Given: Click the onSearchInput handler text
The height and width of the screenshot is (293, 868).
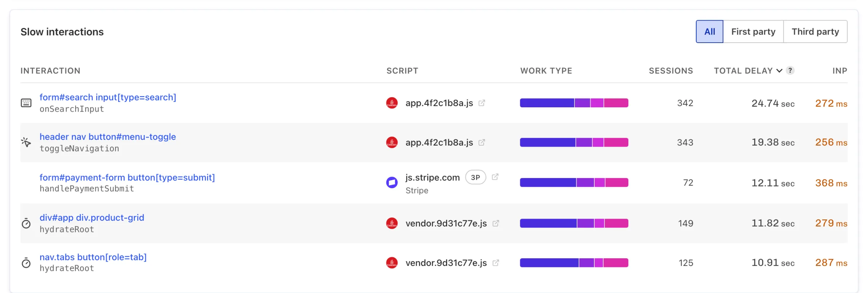Looking at the screenshot, I should (x=72, y=109).
